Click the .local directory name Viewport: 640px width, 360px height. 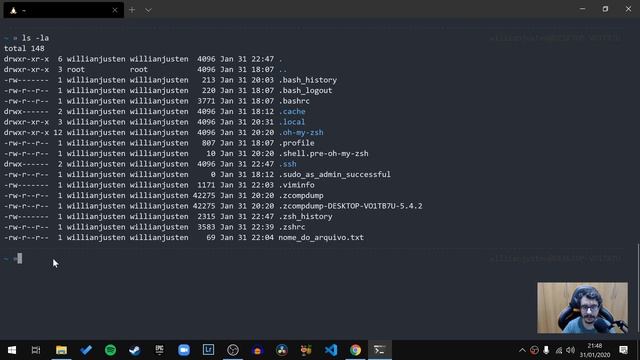[292, 122]
